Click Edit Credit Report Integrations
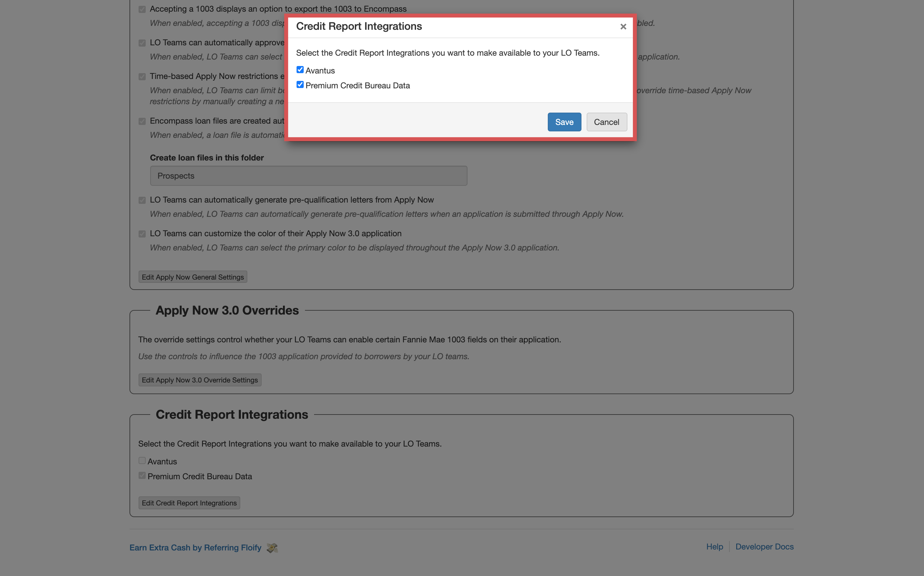The image size is (924, 576). pyautogui.click(x=189, y=503)
